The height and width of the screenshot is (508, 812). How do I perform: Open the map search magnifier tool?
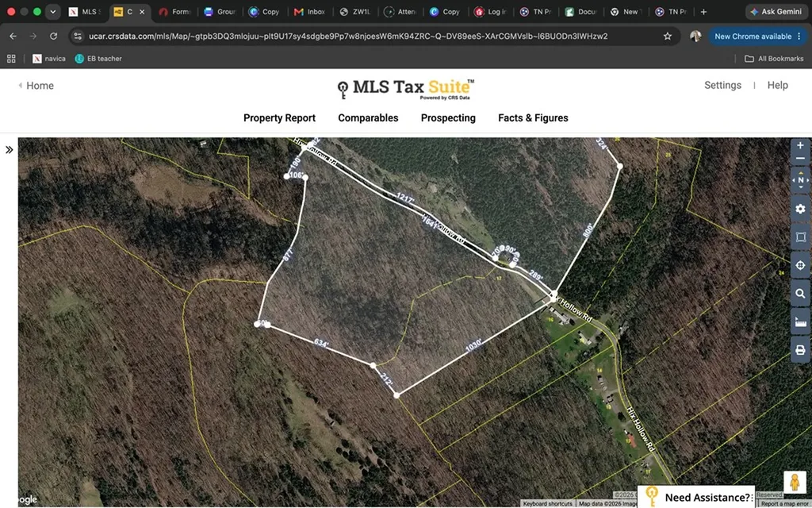pyautogui.click(x=800, y=294)
